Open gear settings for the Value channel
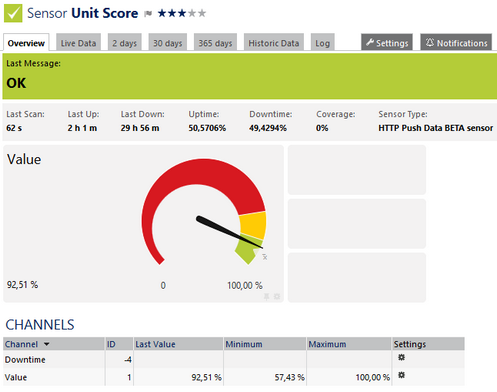497x392 pixels. 401,375
